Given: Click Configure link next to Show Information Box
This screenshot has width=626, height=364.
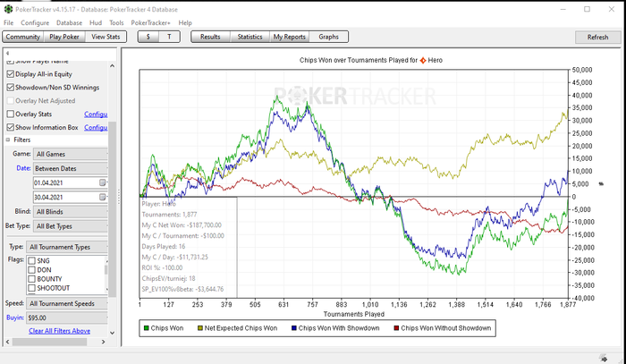Looking at the screenshot, I should pyautogui.click(x=96, y=127).
